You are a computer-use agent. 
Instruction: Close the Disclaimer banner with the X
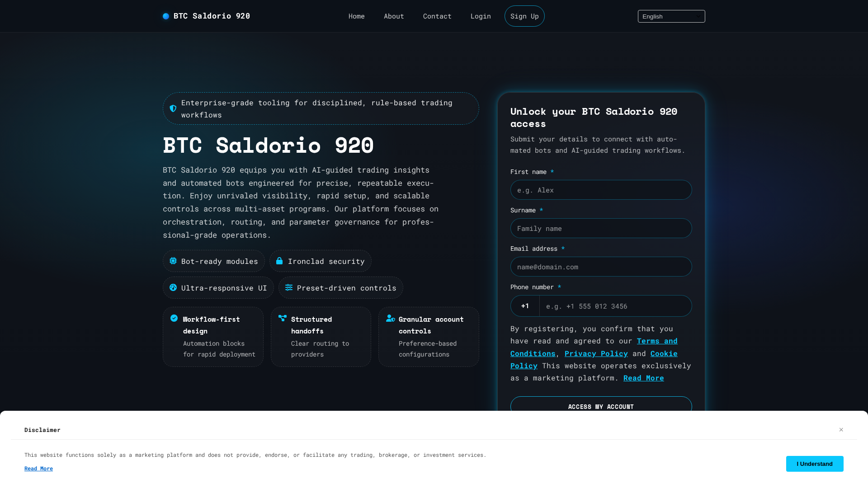point(841,430)
